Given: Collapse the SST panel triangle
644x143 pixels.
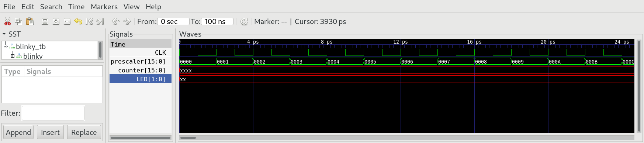Looking at the screenshot, I should point(4,34).
